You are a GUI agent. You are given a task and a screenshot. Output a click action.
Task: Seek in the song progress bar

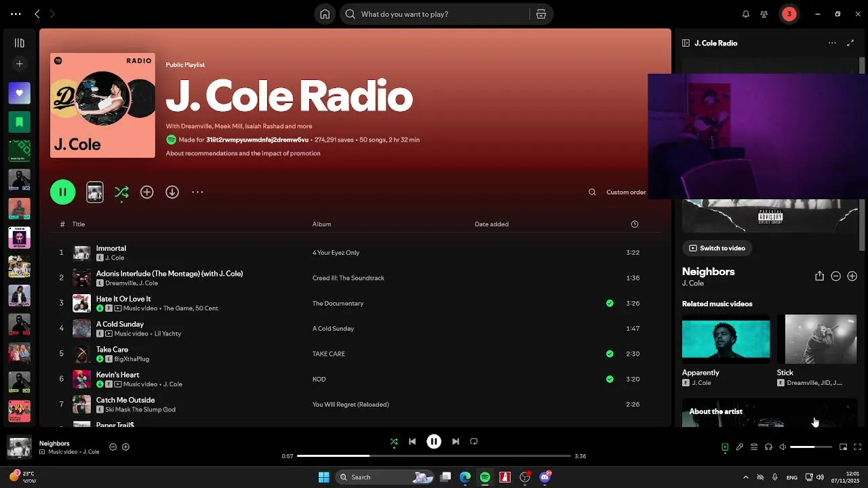(434, 456)
